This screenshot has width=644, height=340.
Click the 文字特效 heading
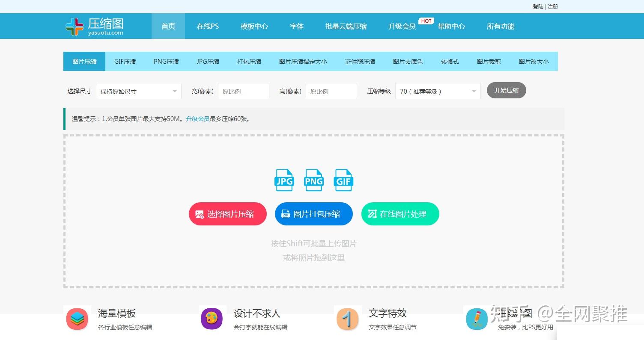click(388, 313)
